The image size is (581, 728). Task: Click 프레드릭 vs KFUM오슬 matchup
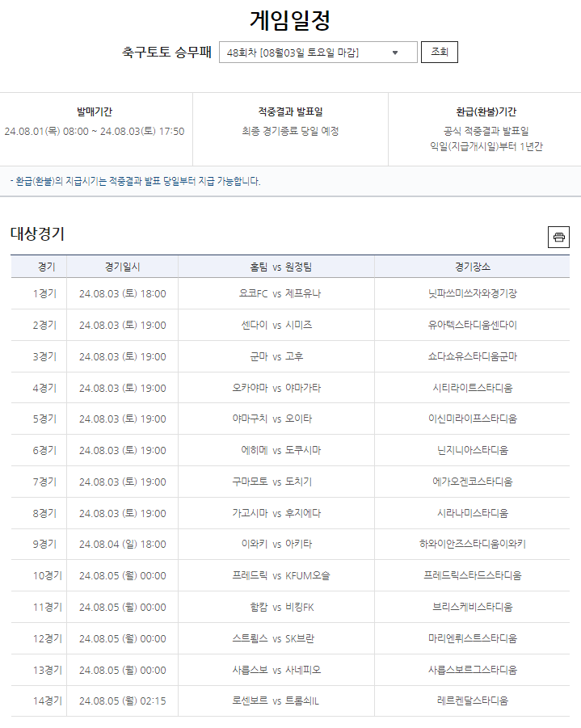point(281,576)
